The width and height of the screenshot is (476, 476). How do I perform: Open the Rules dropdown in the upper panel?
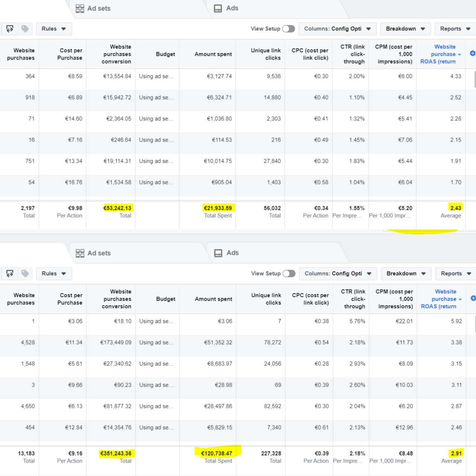(54, 29)
